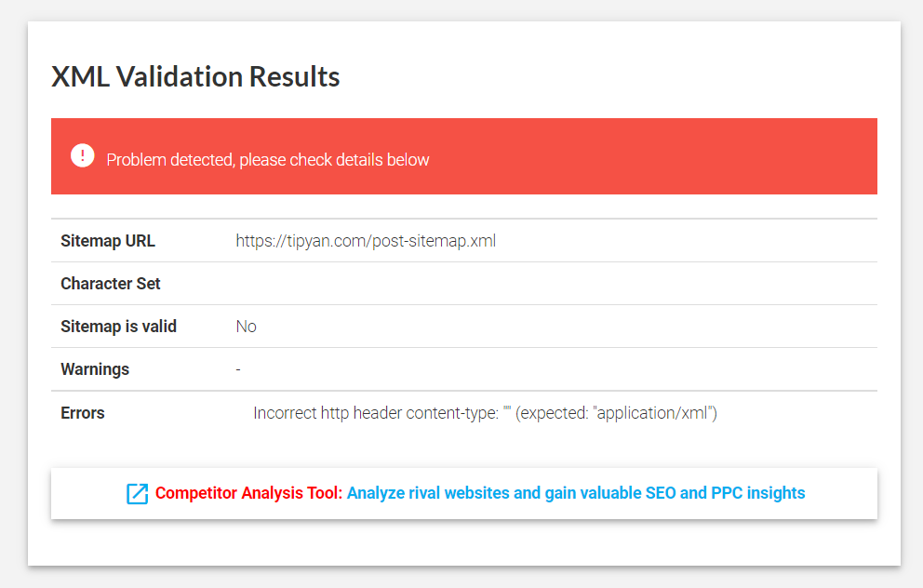Click the Analyze rival websites link text

pos(494,493)
